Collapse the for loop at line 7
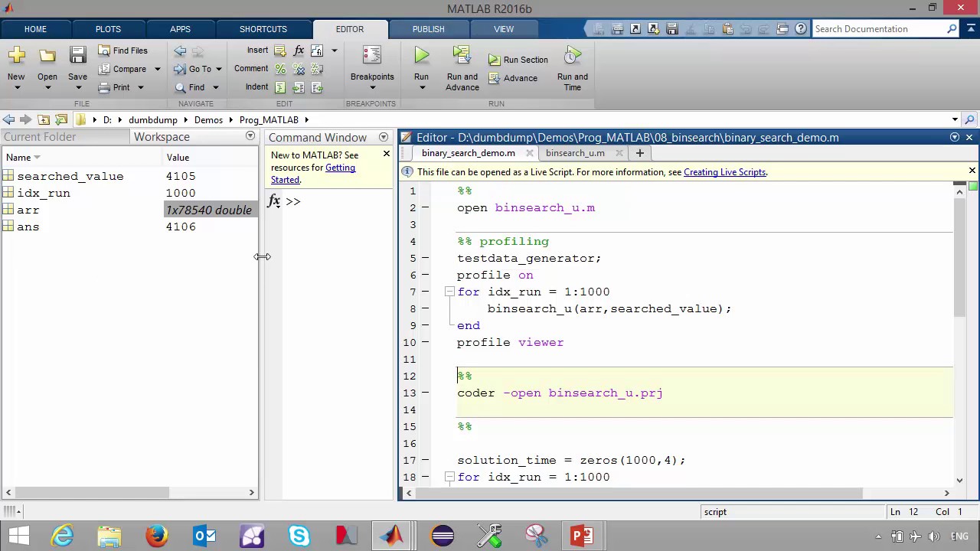The height and width of the screenshot is (551, 980). tap(449, 292)
